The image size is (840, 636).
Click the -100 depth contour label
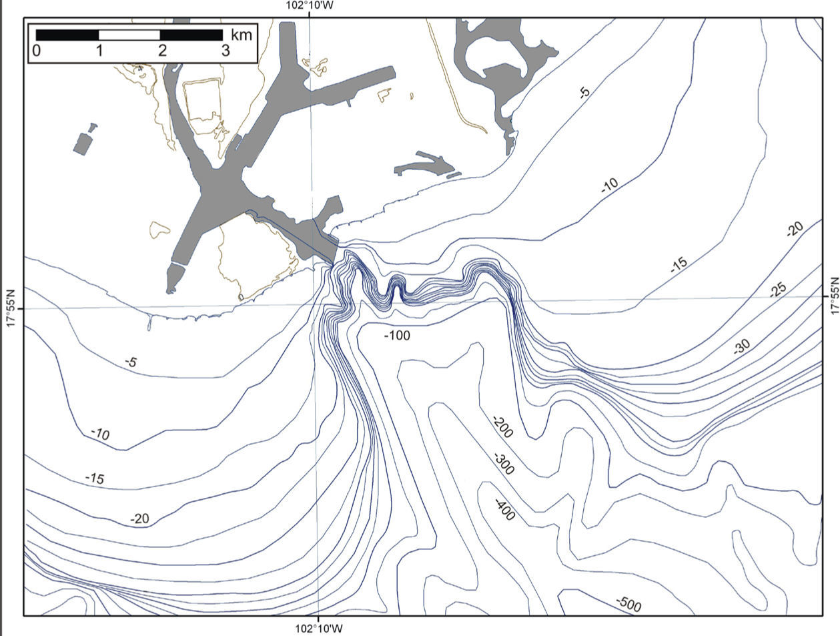tap(397, 335)
